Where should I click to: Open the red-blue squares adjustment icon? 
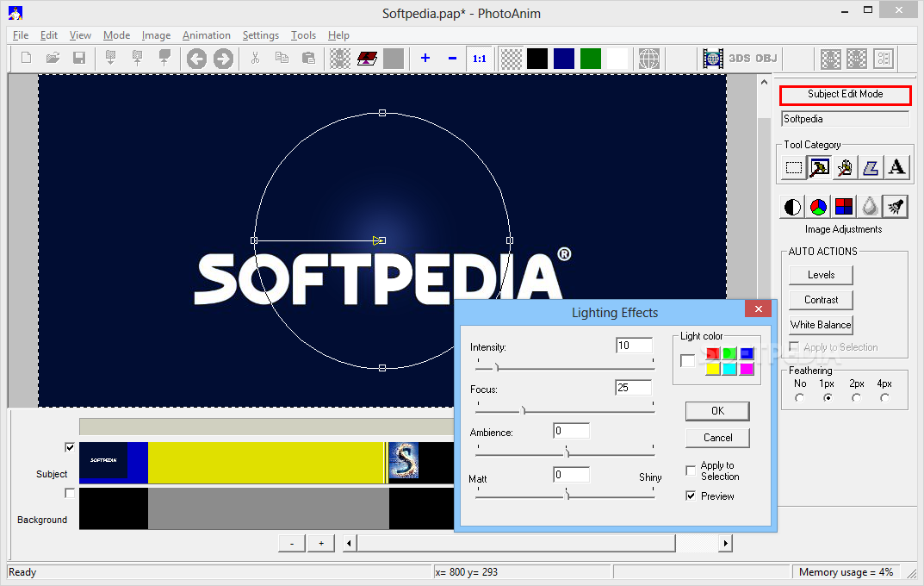click(844, 207)
